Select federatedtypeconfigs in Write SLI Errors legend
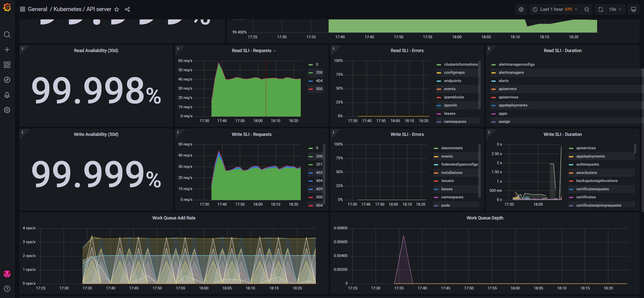Viewport: 644px width, 298px height. tap(459, 164)
